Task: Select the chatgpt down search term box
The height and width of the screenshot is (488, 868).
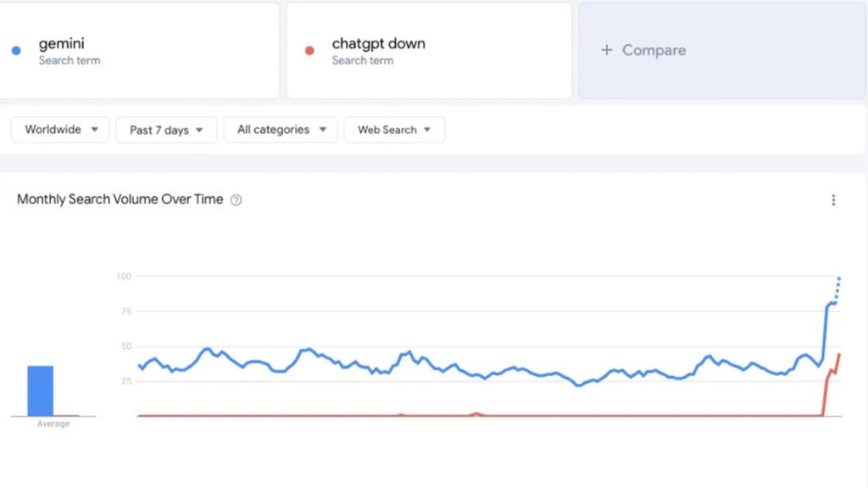Action: tap(429, 50)
